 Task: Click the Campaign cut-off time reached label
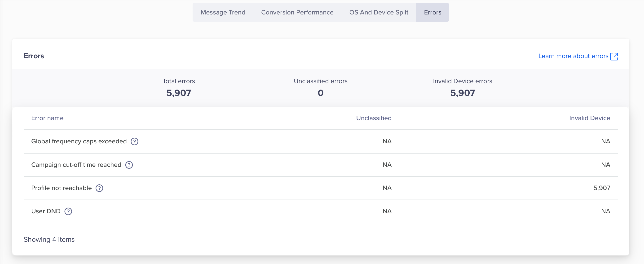tap(76, 164)
